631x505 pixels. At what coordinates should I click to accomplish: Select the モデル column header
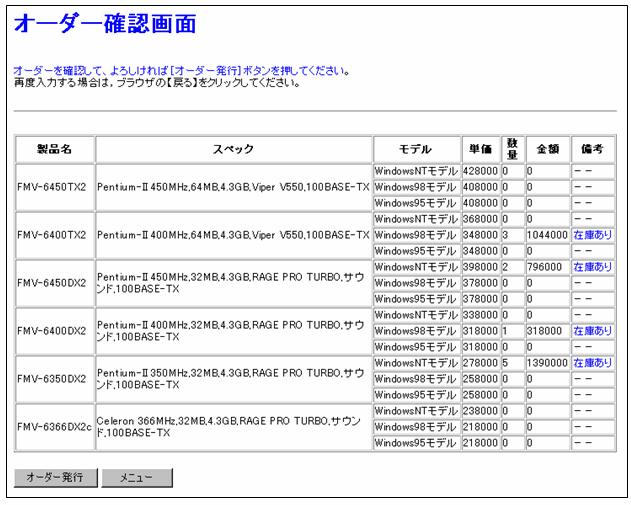point(417,149)
